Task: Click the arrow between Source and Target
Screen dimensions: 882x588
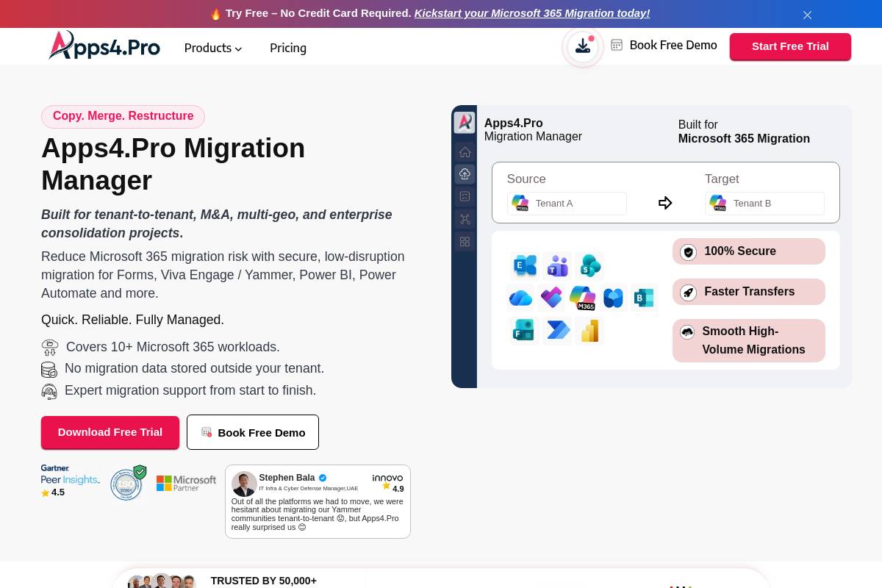Action: pos(665,203)
